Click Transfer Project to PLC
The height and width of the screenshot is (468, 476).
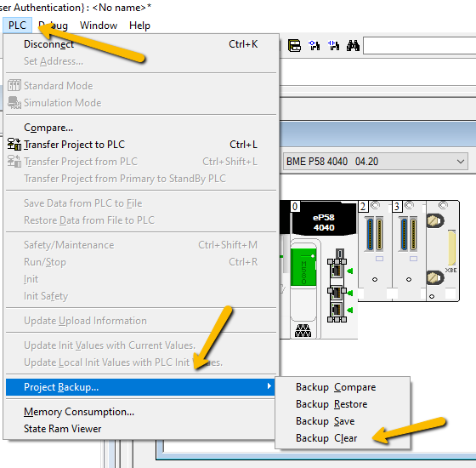tap(141, 145)
